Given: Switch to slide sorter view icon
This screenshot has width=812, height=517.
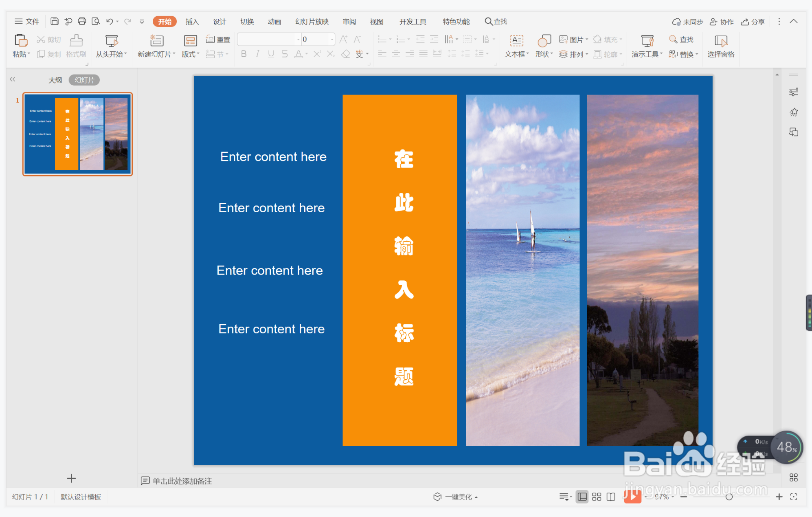Looking at the screenshot, I should [x=597, y=497].
